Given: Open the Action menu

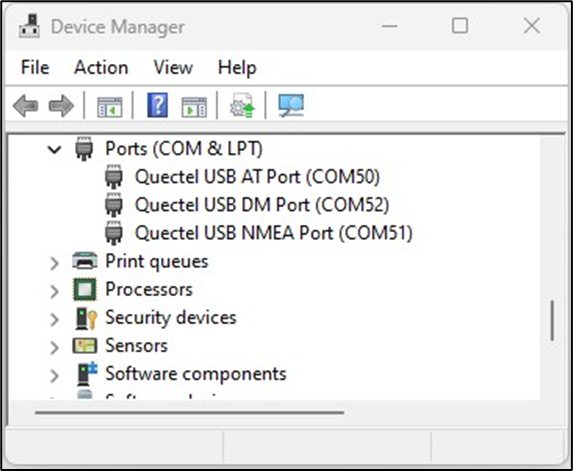Looking at the screenshot, I should [101, 68].
